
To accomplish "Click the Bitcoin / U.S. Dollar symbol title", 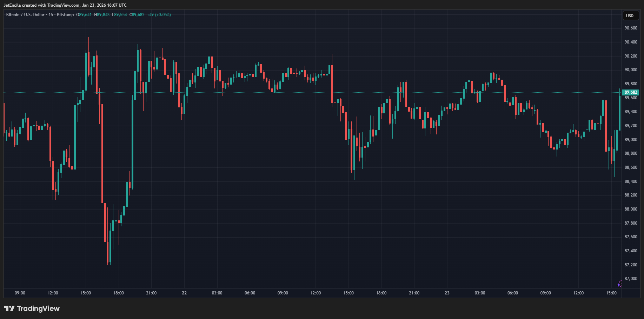I will 25,15.
